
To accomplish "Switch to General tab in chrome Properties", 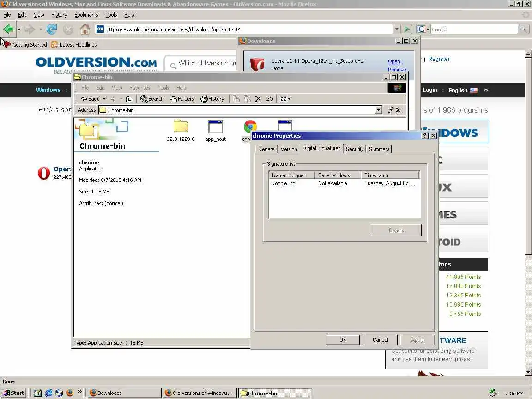I will point(266,149).
